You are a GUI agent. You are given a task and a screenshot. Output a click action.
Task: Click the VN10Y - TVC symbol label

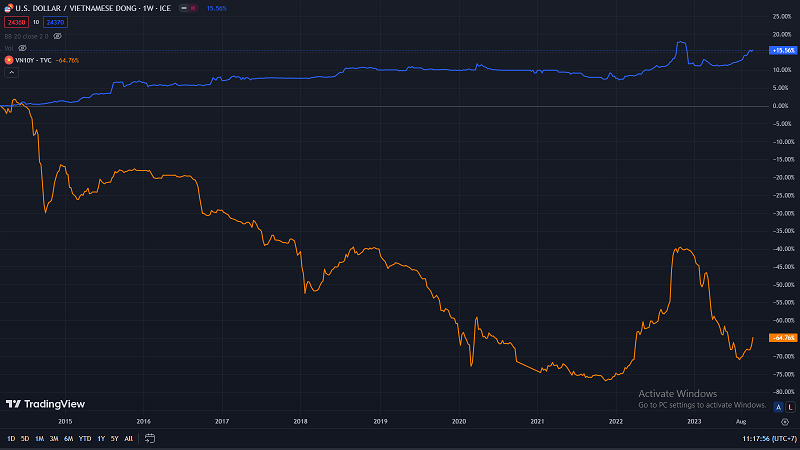point(35,60)
